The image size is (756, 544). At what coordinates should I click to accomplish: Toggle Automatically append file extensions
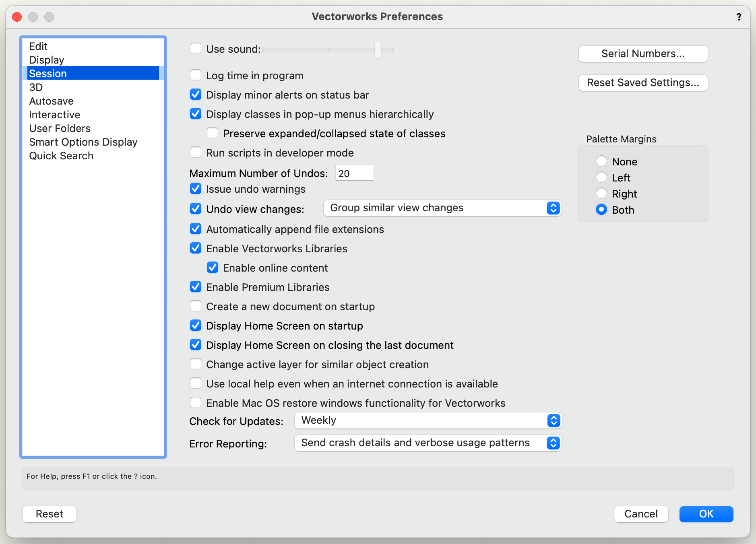(196, 229)
